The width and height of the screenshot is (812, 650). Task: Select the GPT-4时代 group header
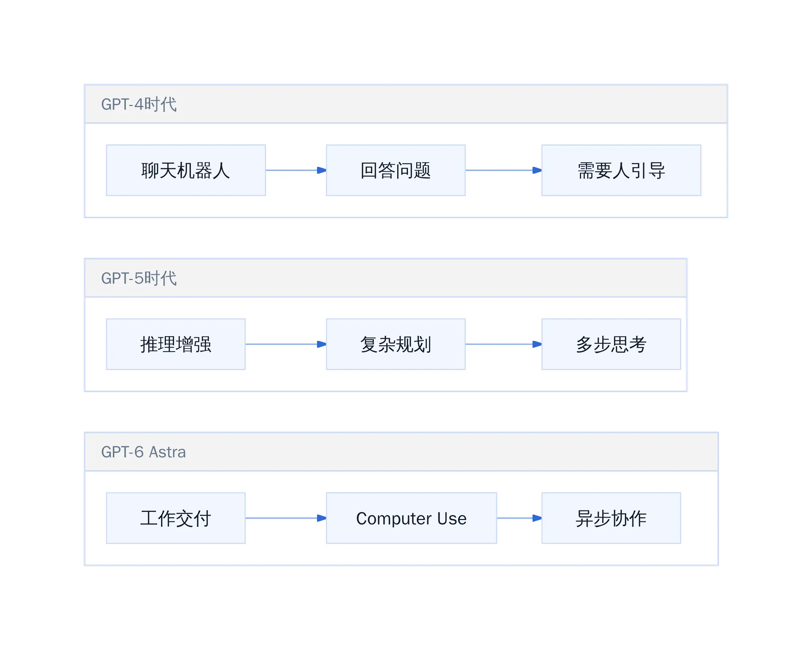406,104
